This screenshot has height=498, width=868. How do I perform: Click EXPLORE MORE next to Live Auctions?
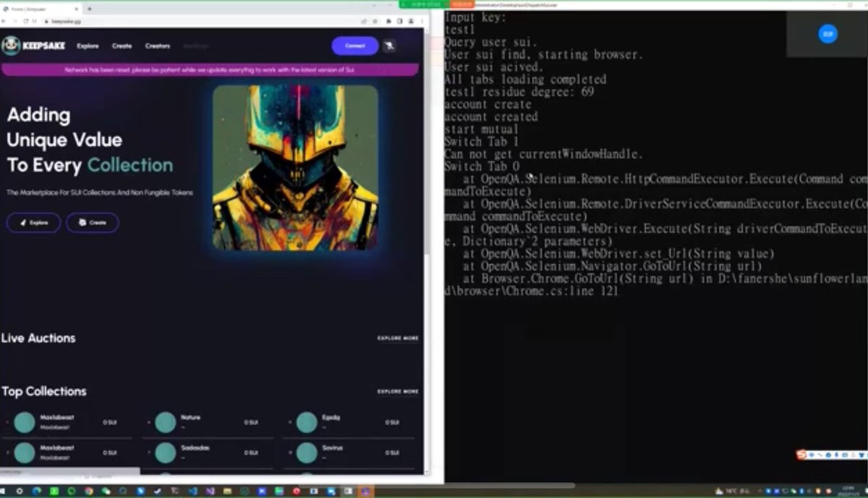[398, 338]
